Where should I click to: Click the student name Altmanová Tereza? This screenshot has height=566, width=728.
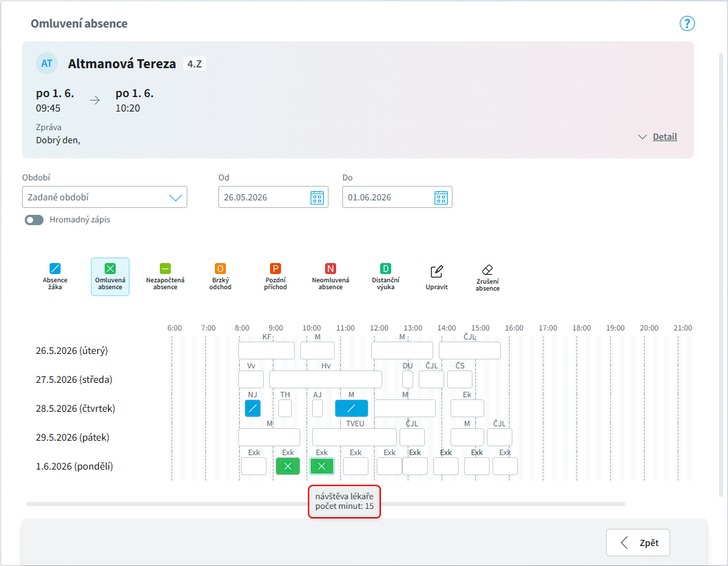click(x=122, y=63)
